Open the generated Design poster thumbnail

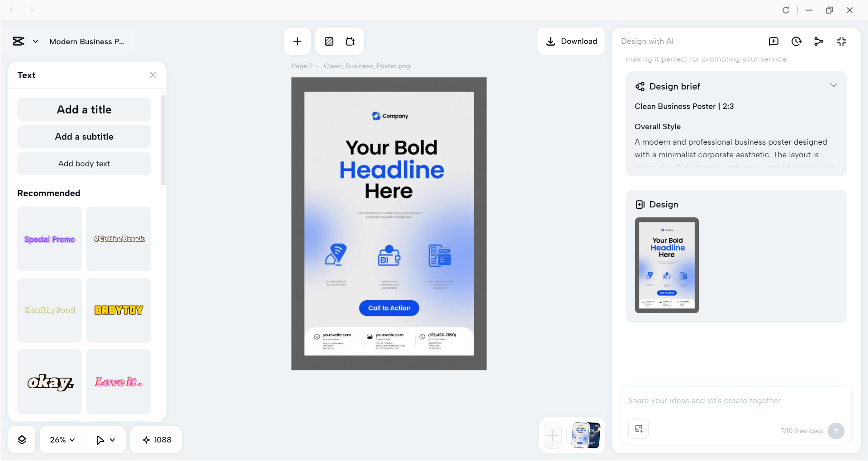[667, 265]
